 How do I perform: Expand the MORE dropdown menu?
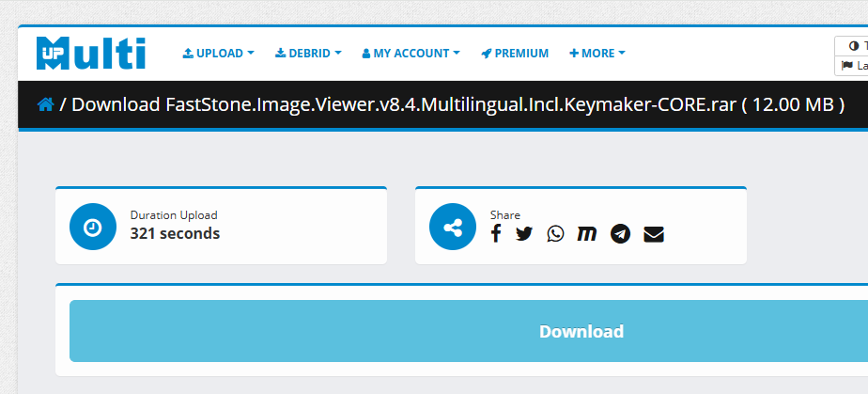(597, 54)
